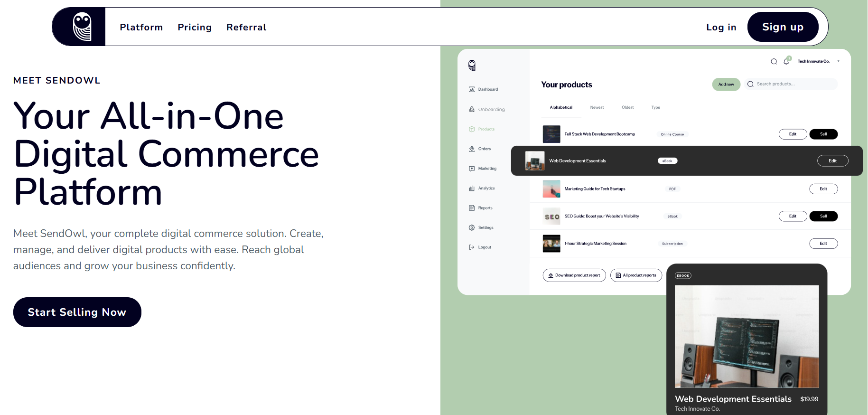The image size is (868, 415).
Task: Open the Referral link
Action: [x=246, y=27]
